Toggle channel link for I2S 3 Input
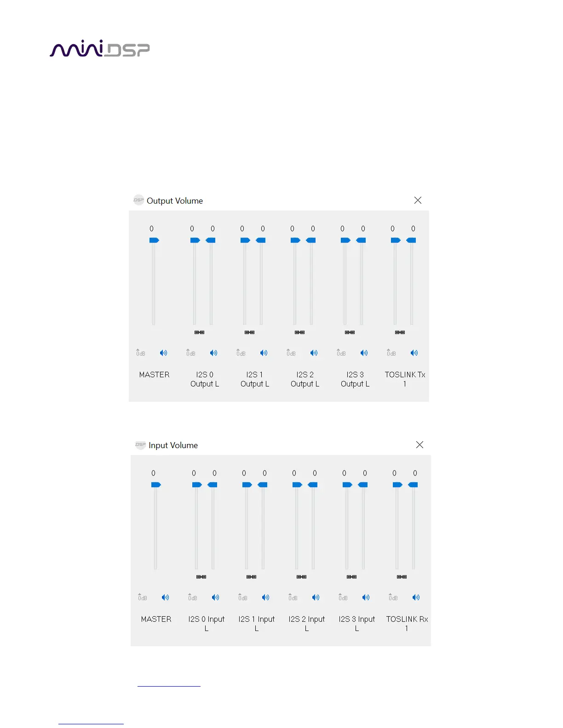 351,577
